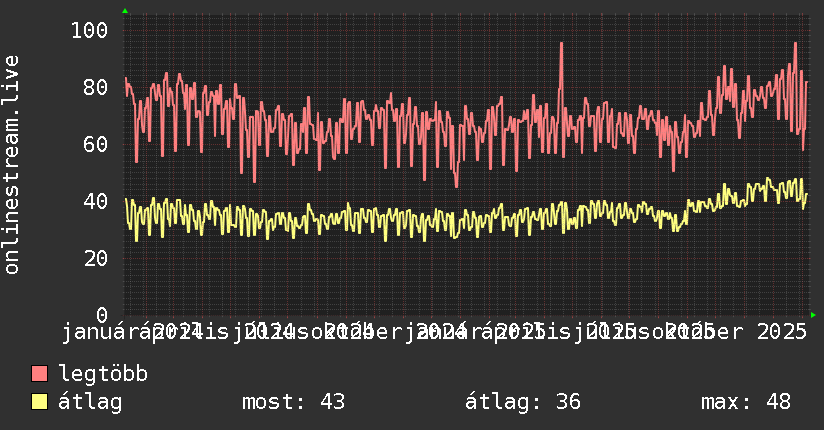The height and width of the screenshot is (430, 824).
Task: Click the red 'legtöbb' legend swatch
Action: click(x=39, y=374)
